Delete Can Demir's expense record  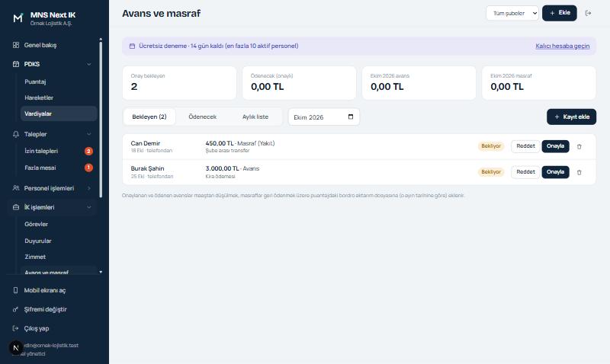(579, 146)
